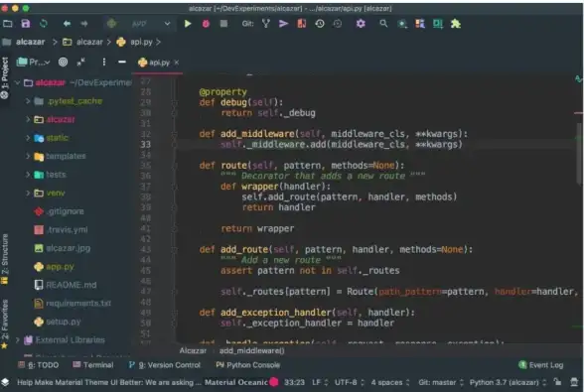Open settings with the purple gear icon
The width and height of the screenshot is (584, 392).
tap(361, 24)
